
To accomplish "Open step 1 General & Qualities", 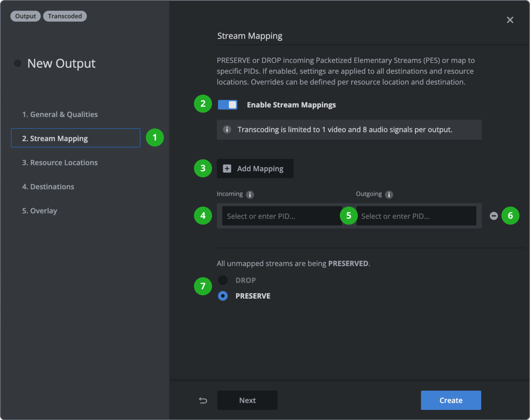I will point(60,114).
